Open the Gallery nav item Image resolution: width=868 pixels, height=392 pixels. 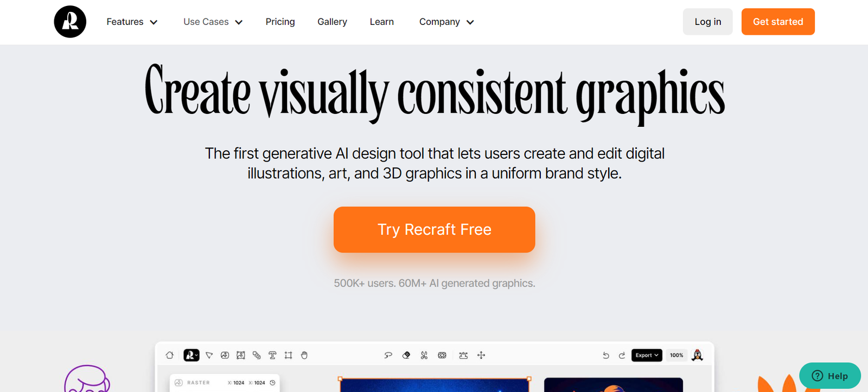click(332, 22)
